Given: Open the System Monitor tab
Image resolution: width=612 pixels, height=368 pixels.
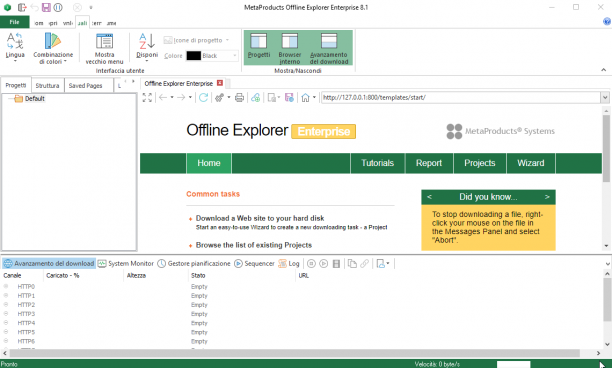Looking at the screenshot, I should [x=126, y=263].
